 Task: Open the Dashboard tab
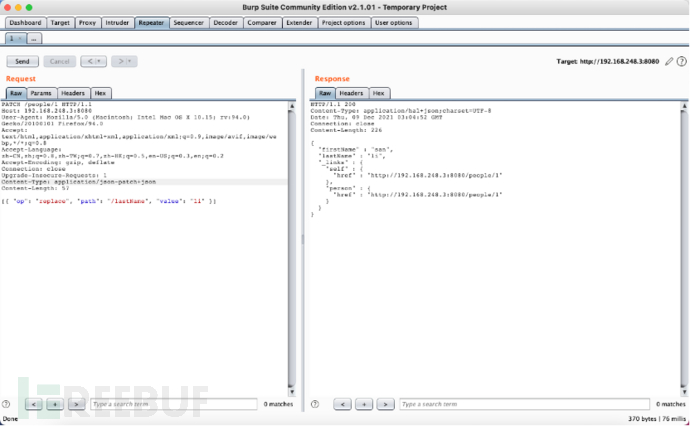coord(25,23)
